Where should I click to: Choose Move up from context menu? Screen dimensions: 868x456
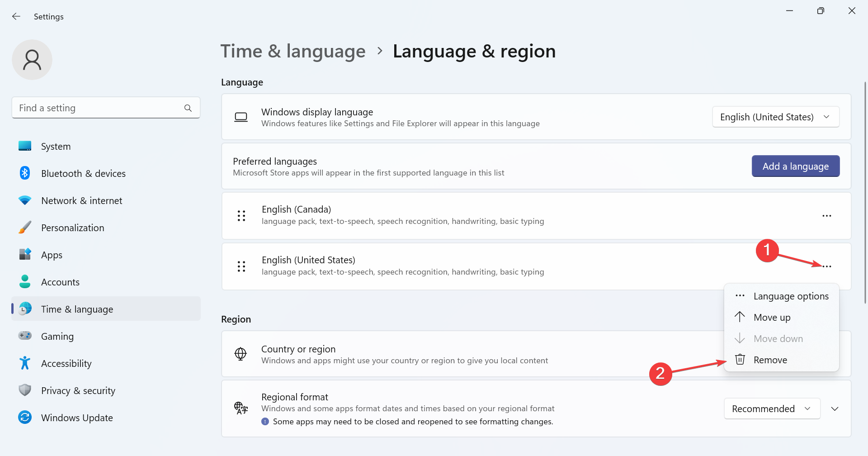point(782,317)
